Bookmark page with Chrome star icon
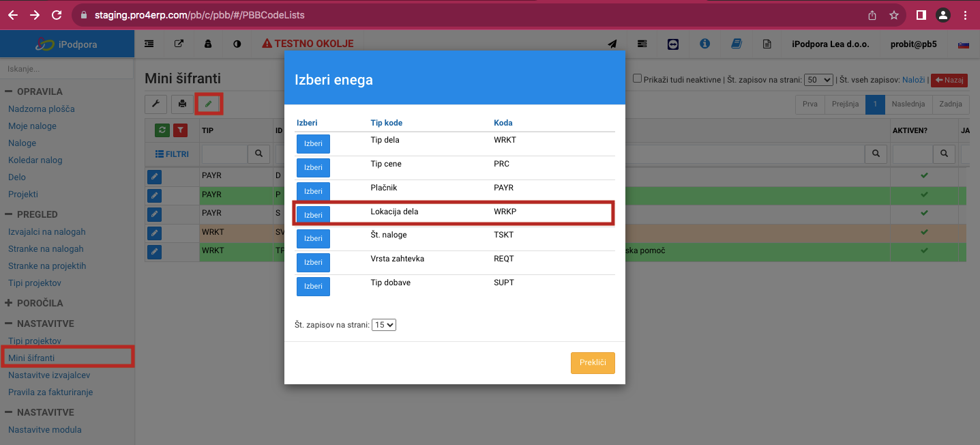Viewport: 980px width, 445px height. pos(894,14)
